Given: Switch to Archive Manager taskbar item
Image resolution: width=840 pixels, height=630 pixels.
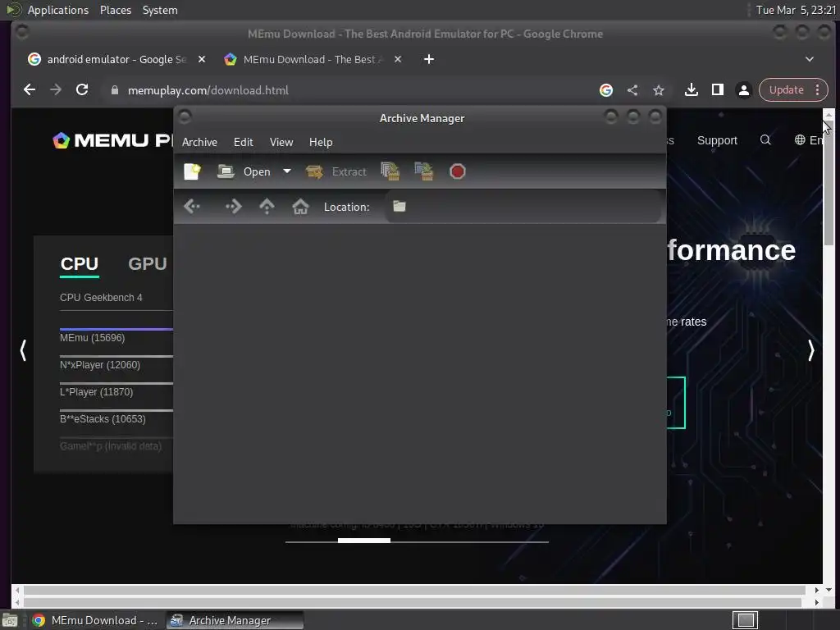Looking at the screenshot, I should pos(235,620).
